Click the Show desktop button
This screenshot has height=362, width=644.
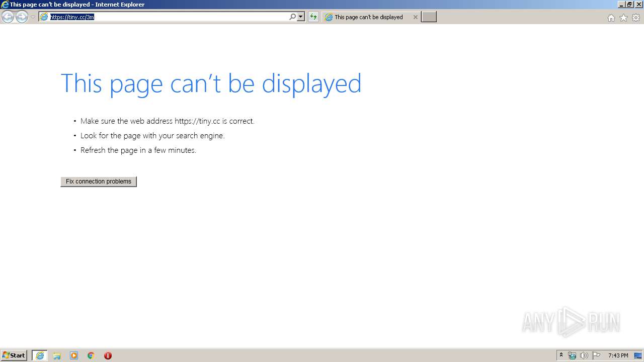pyautogui.click(x=638, y=355)
